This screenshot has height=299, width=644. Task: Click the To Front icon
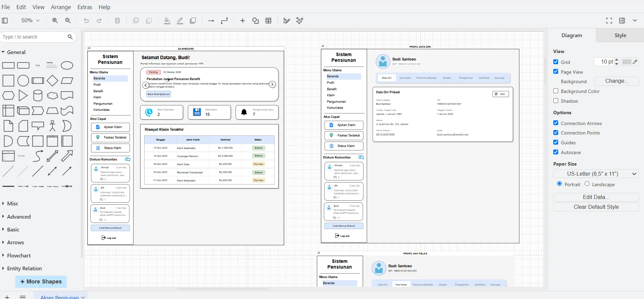click(136, 21)
